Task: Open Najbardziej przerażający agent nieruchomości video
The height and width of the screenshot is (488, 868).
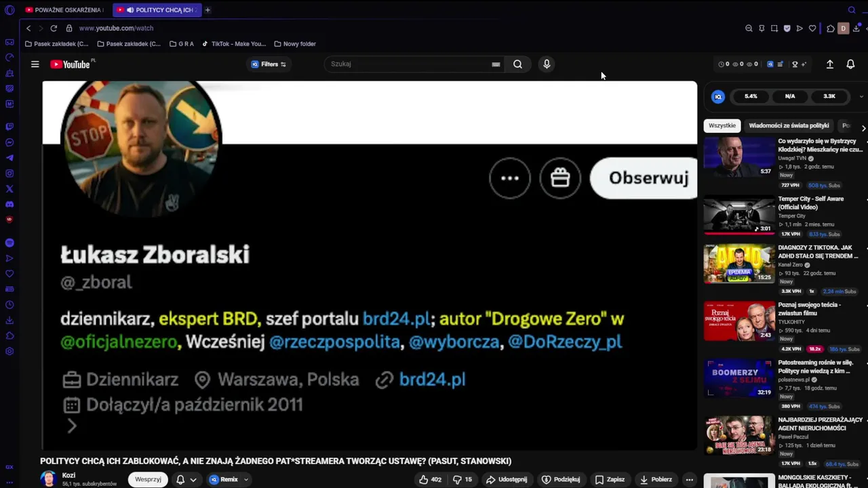Action: pyautogui.click(x=739, y=436)
